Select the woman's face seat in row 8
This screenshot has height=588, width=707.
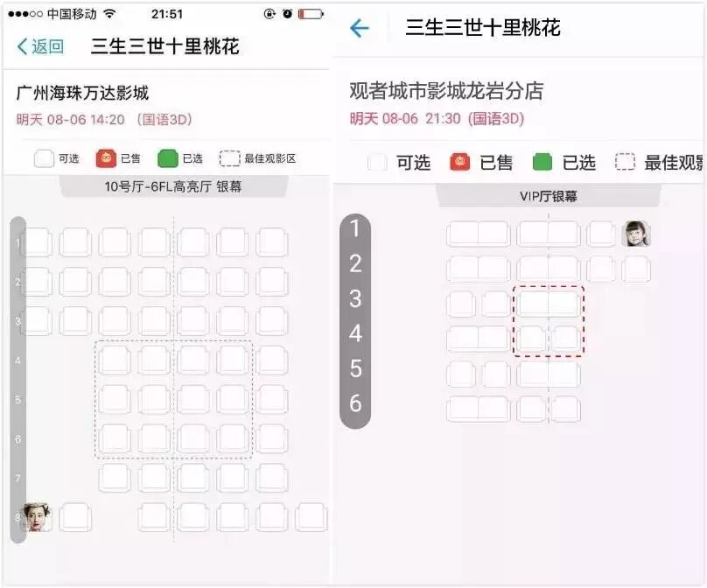pyautogui.click(x=38, y=517)
